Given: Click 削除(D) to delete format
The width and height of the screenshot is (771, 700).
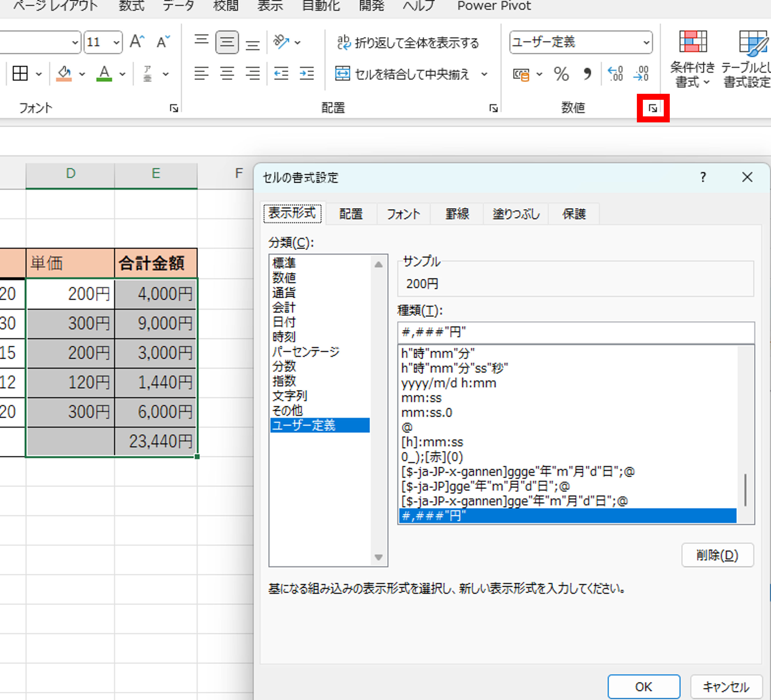Looking at the screenshot, I should coord(718,555).
